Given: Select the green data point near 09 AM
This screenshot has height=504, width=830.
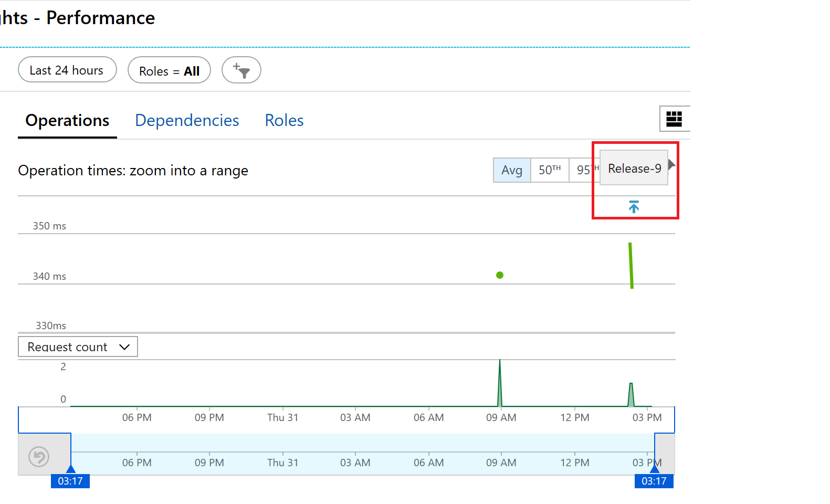Looking at the screenshot, I should coord(500,275).
